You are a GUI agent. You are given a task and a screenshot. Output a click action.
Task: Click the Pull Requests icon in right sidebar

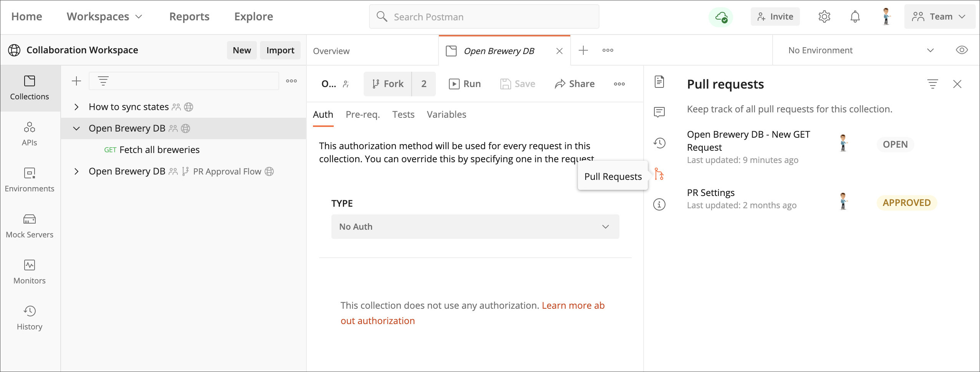point(659,174)
